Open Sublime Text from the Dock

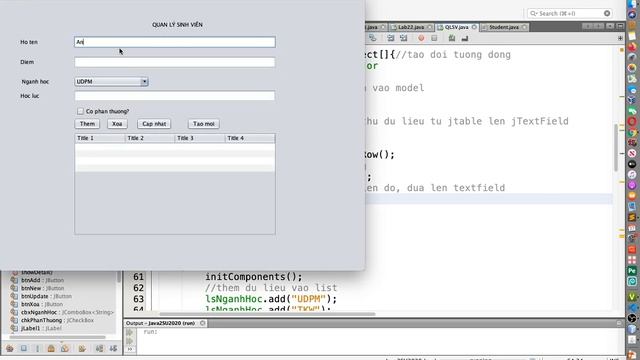pyautogui.click(x=632, y=218)
